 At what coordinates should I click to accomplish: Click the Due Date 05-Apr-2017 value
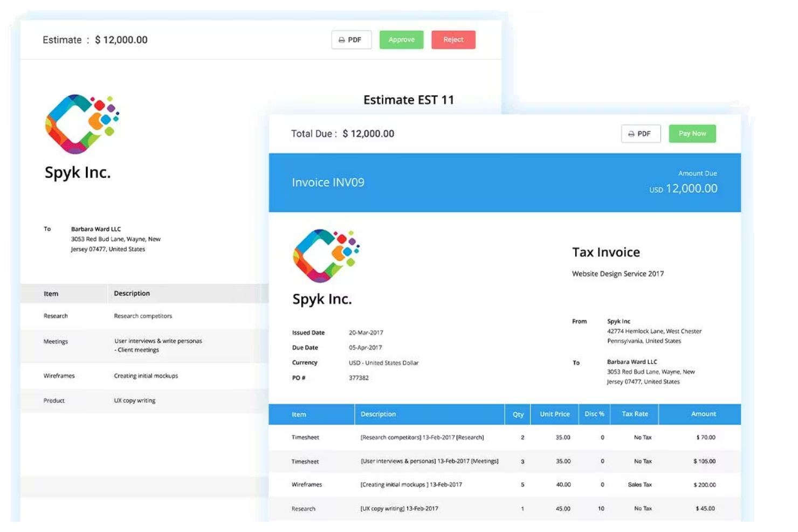(x=364, y=348)
